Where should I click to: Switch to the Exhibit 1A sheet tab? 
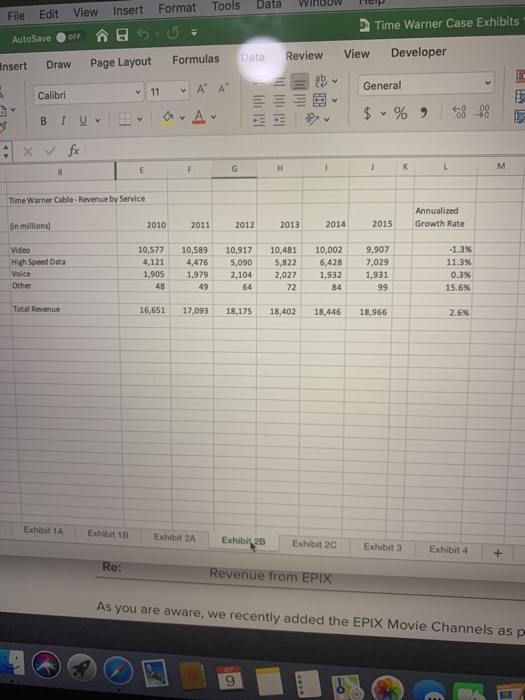43,530
